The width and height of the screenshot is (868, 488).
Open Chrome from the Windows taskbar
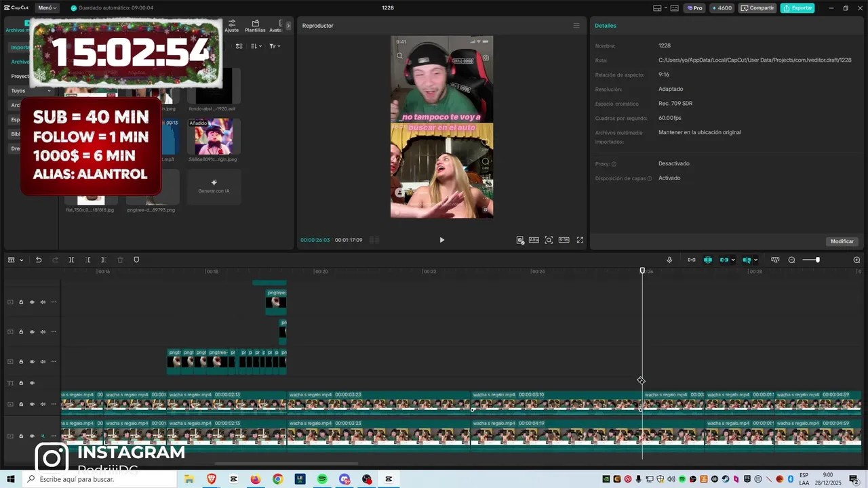click(278, 479)
